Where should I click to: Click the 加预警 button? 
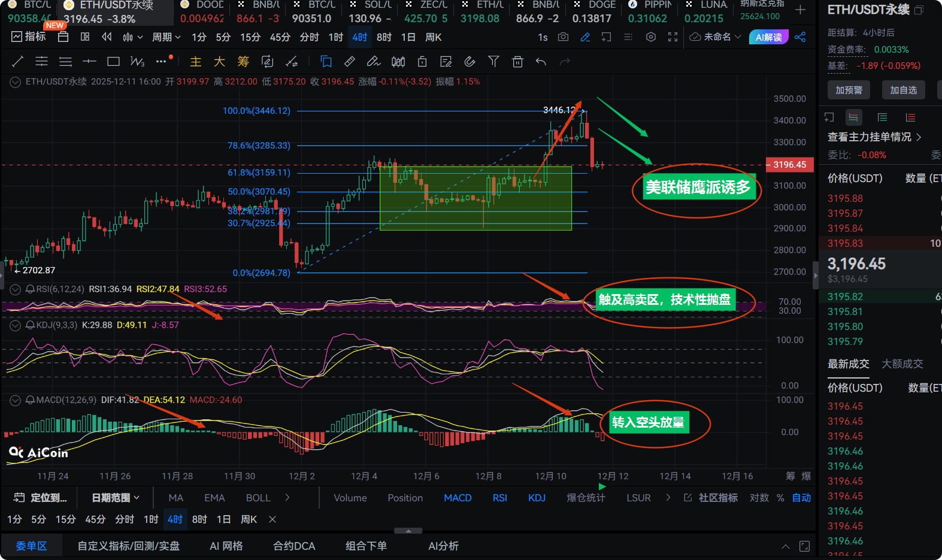pos(849,90)
